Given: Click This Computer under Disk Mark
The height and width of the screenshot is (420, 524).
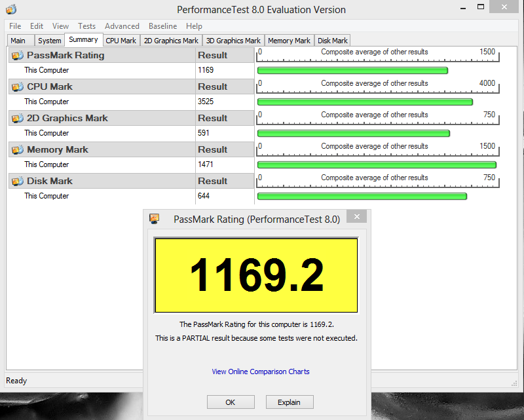Looking at the screenshot, I should tap(47, 196).
